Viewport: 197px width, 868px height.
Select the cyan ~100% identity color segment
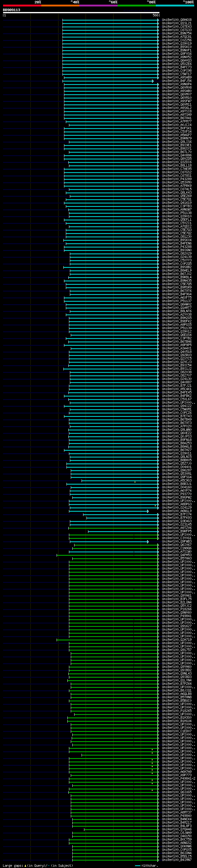pos(175,6)
